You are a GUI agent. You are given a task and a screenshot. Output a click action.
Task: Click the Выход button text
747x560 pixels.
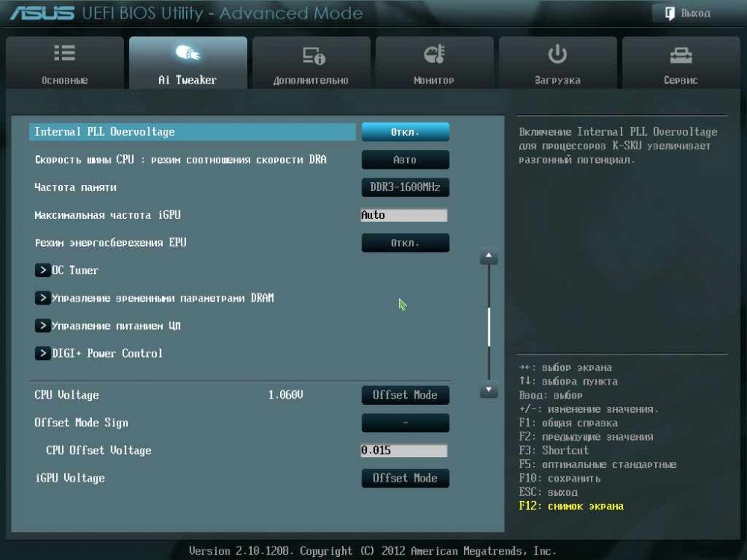click(x=695, y=13)
